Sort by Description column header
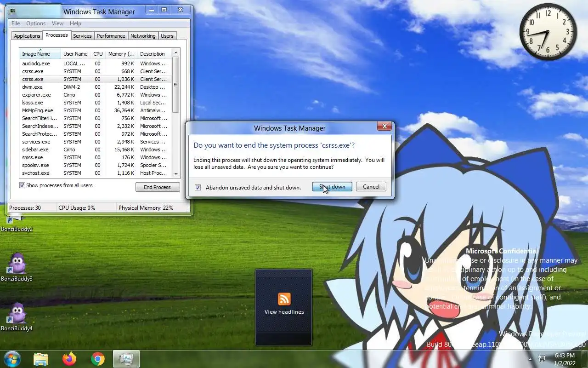This screenshot has width=588, height=368. tap(154, 54)
